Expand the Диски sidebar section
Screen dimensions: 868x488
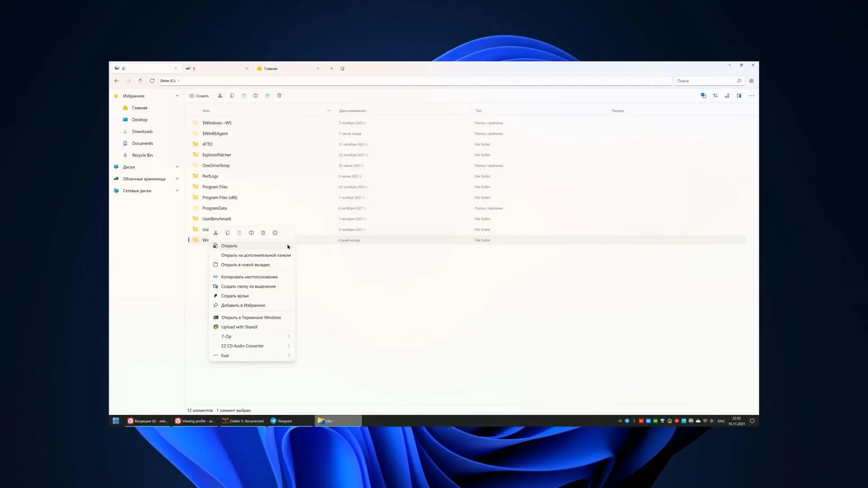coord(177,167)
